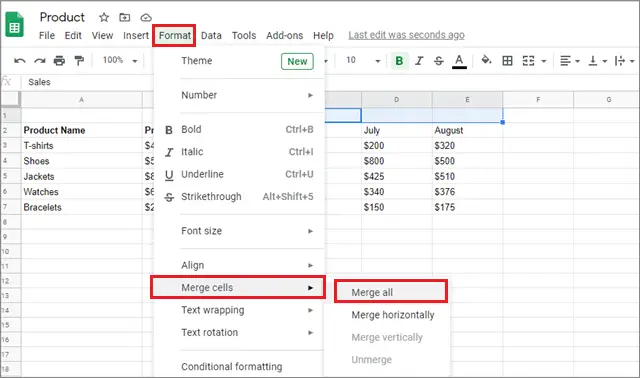
Task: Select column A header
Action: [x=82, y=100]
